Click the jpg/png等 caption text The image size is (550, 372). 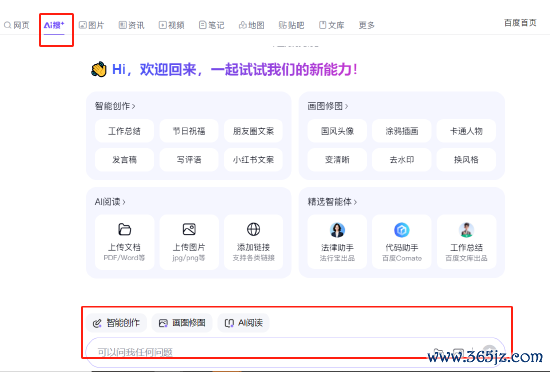pyautogui.click(x=189, y=258)
